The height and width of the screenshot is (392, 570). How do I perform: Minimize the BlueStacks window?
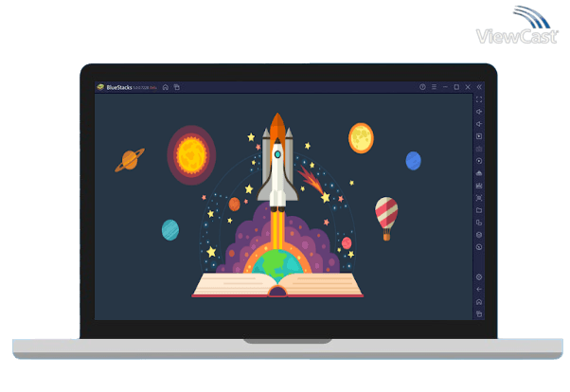click(445, 87)
